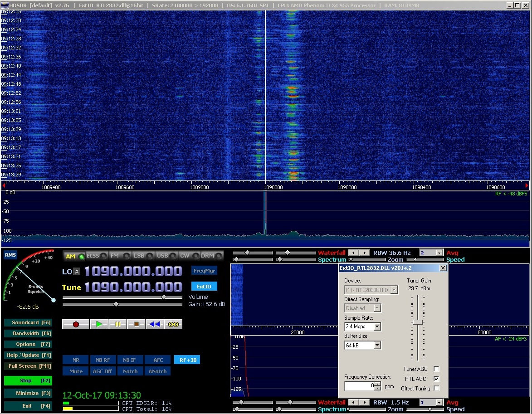Toggle NB IF noise blanker
The image size is (532, 414).
pos(129,360)
